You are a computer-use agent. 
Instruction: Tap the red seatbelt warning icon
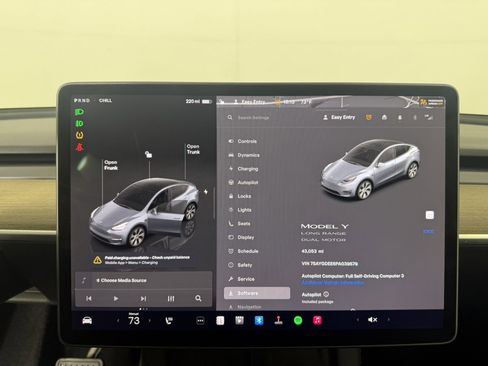coord(79,147)
